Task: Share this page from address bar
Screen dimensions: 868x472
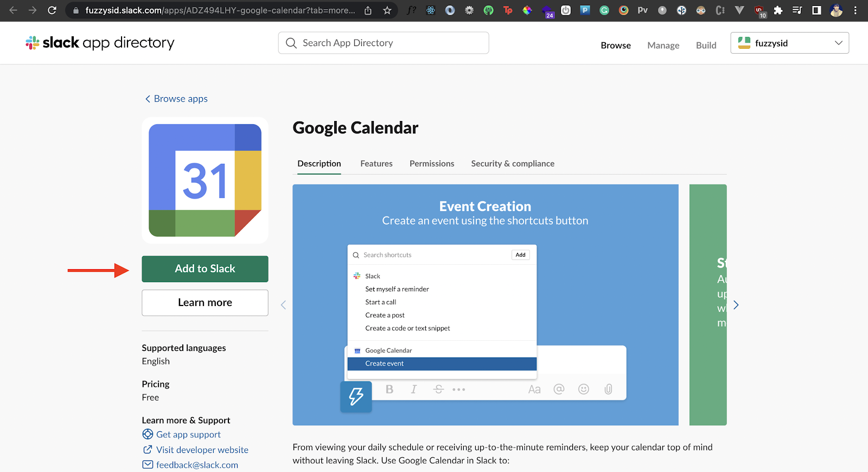Action: coord(368,10)
